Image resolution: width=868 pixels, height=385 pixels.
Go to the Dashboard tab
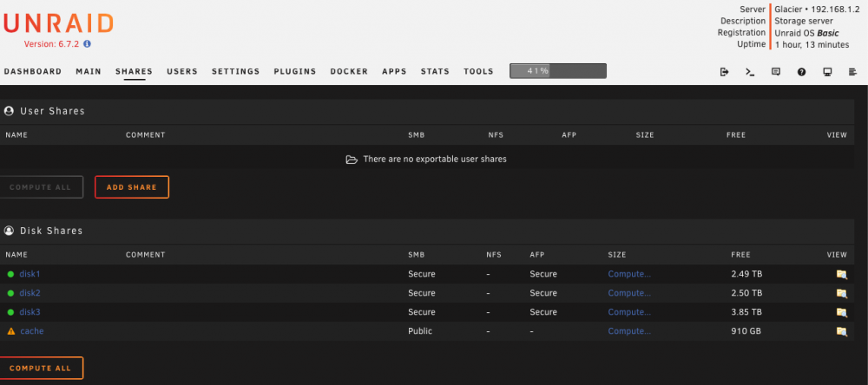(33, 71)
